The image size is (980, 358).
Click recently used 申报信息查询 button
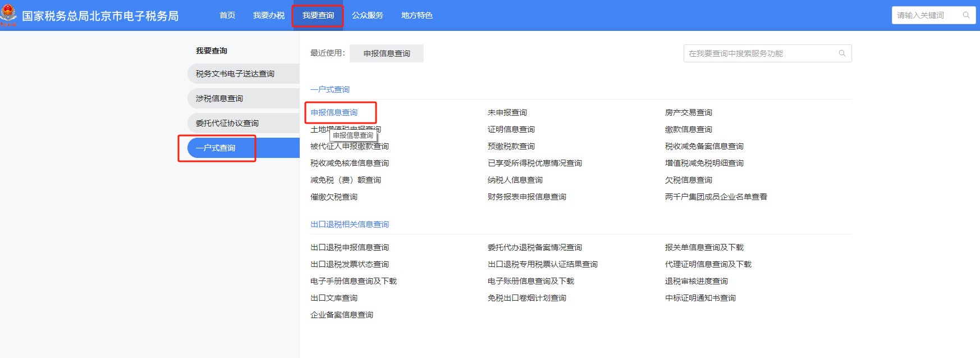387,53
